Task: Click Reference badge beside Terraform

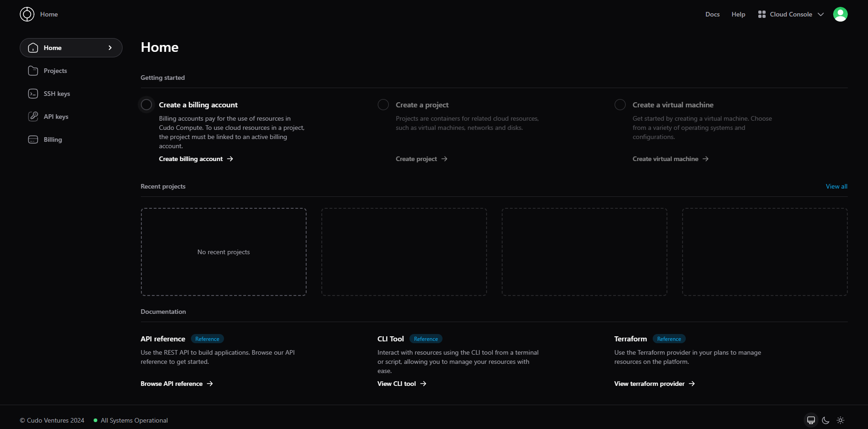Action: [669, 339]
